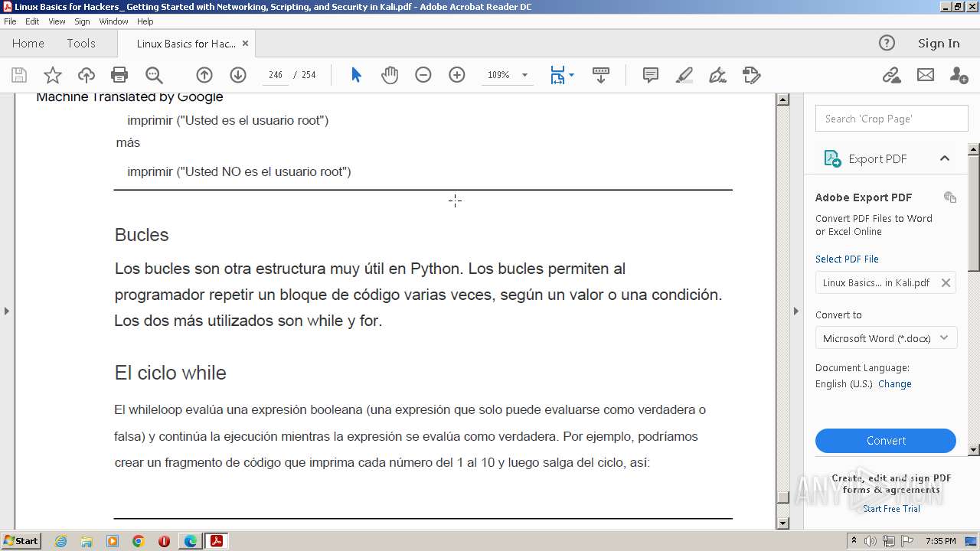980x551 pixels.
Task: Open the fit page options
Action: click(562, 75)
